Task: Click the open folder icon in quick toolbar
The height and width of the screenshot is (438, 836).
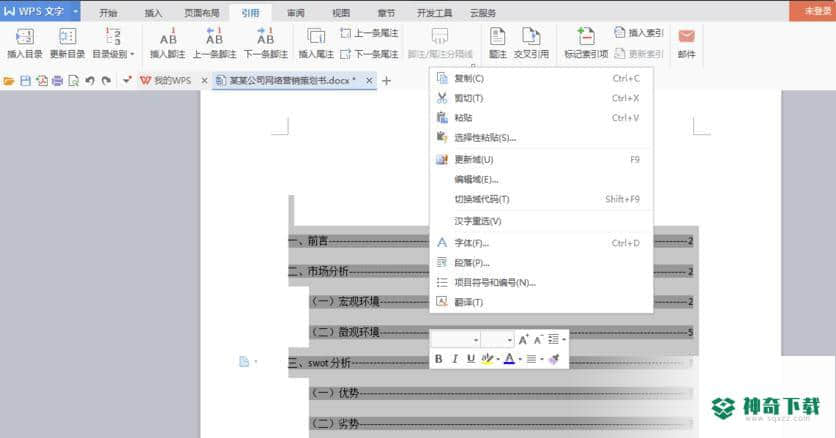Action: coord(9,81)
